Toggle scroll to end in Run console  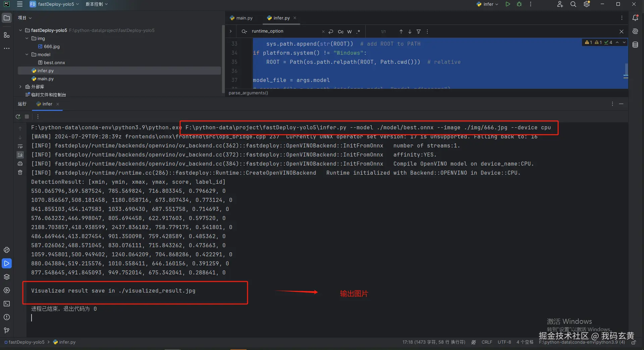pos(20,155)
